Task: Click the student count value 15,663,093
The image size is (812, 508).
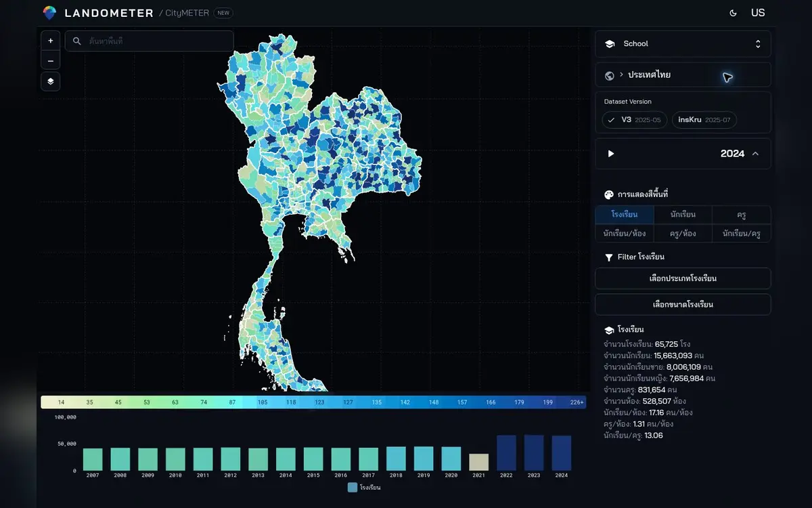Action: pyautogui.click(x=673, y=356)
